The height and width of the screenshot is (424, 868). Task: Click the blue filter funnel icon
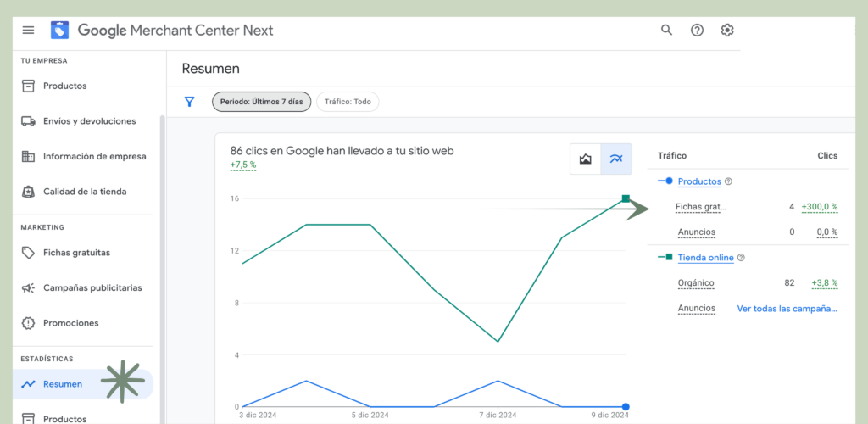tap(189, 102)
